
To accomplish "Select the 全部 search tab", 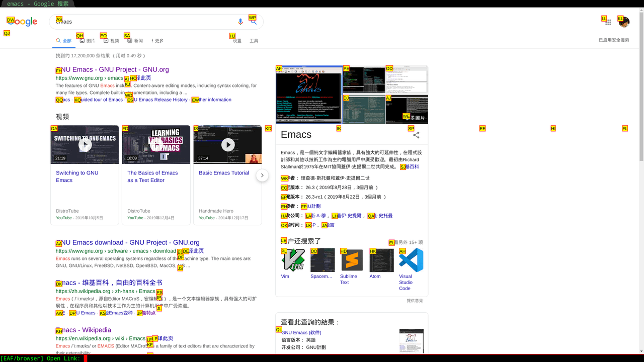I will (64, 41).
